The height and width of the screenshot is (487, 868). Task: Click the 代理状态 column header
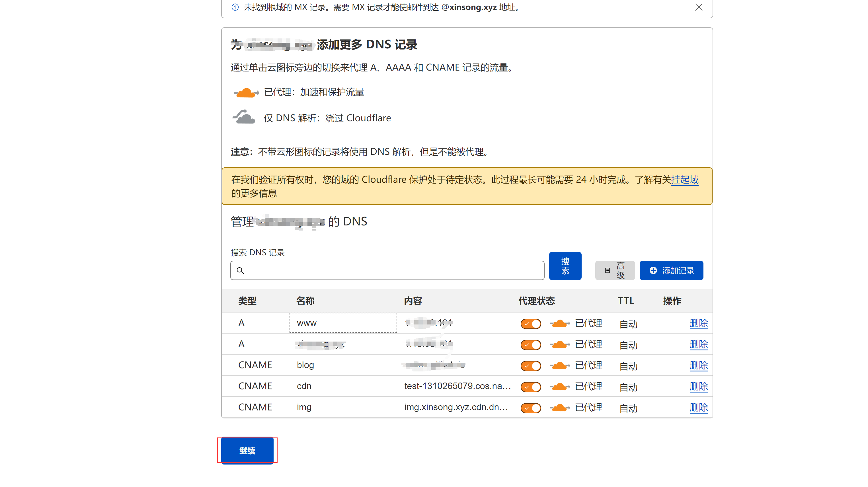(536, 301)
